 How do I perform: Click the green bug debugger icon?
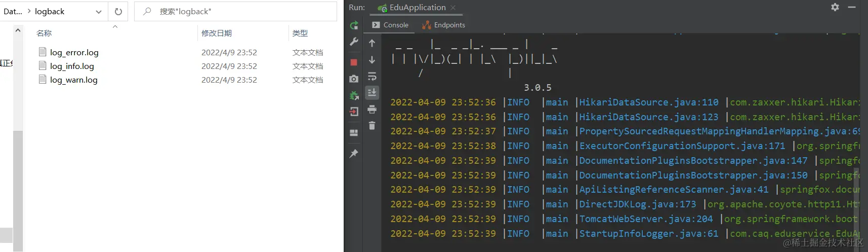(354, 95)
